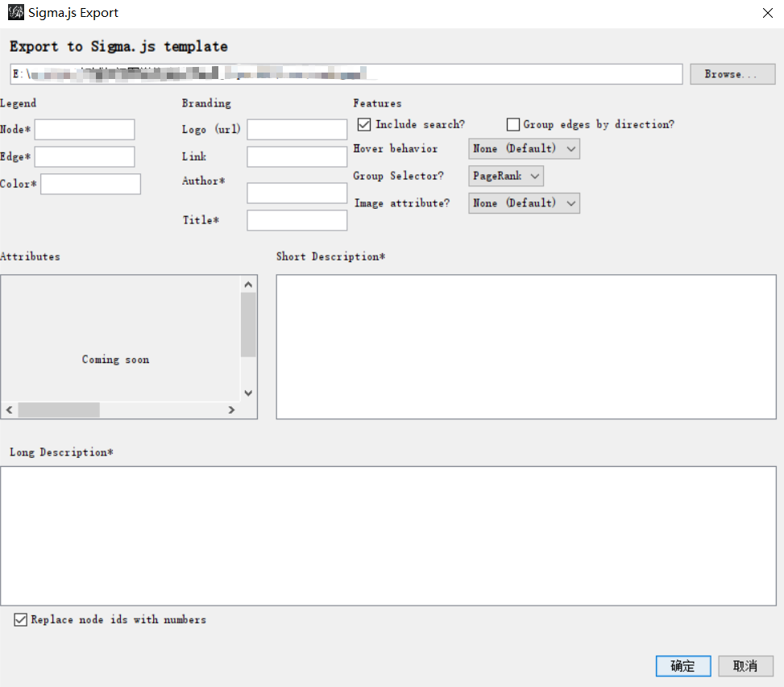Click the 确定 confirm button
This screenshot has height=687, width=784.
pyautogui.click(x=683, y=666)
